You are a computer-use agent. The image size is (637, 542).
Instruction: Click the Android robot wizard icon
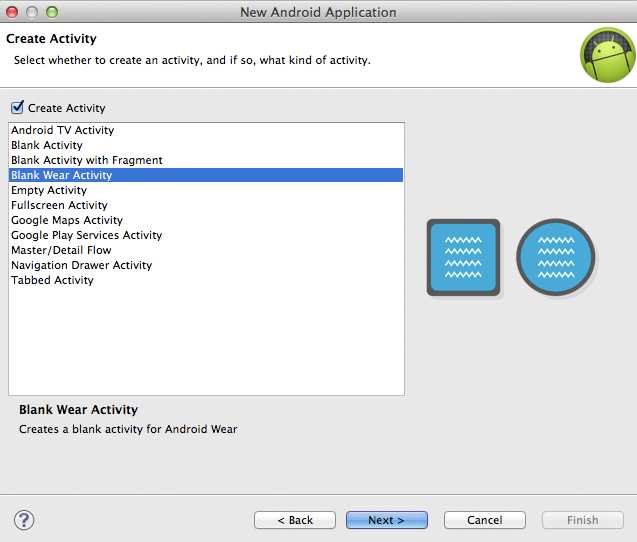pos(608,55)
